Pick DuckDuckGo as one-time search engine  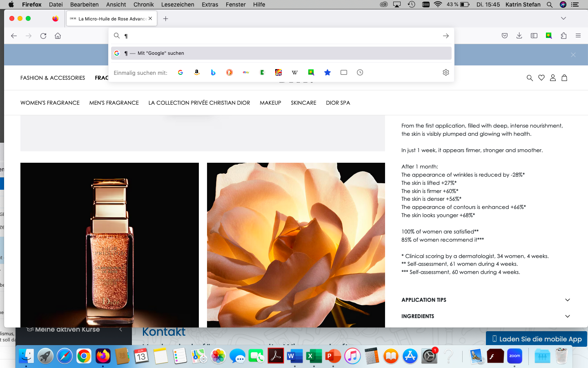point(229,72)
